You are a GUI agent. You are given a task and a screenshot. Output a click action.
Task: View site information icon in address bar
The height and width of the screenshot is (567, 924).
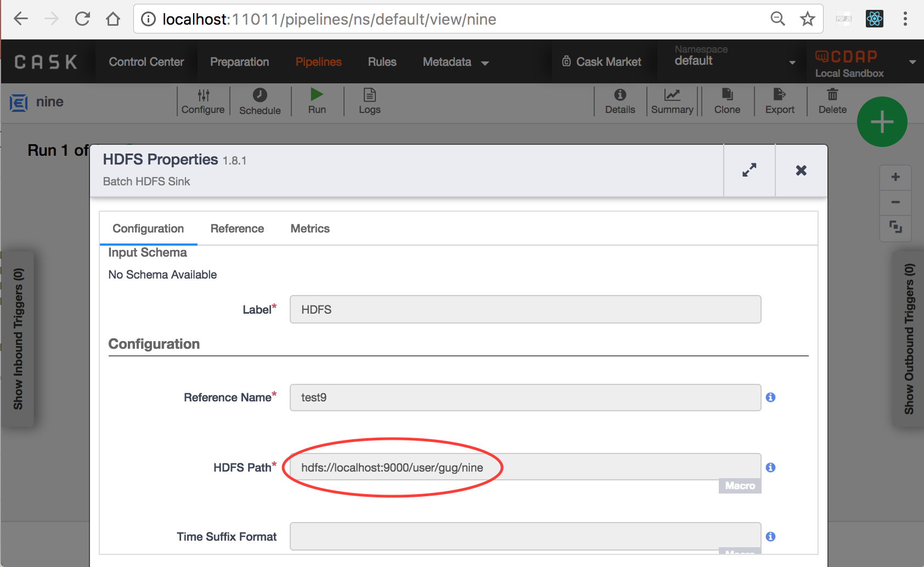(148, 19)
